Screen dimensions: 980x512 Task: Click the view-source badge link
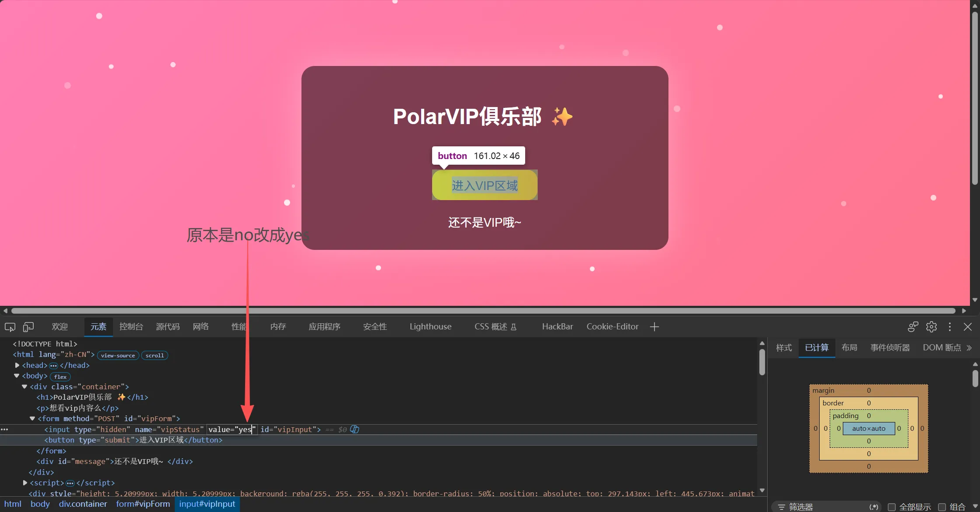click(118, 356)
